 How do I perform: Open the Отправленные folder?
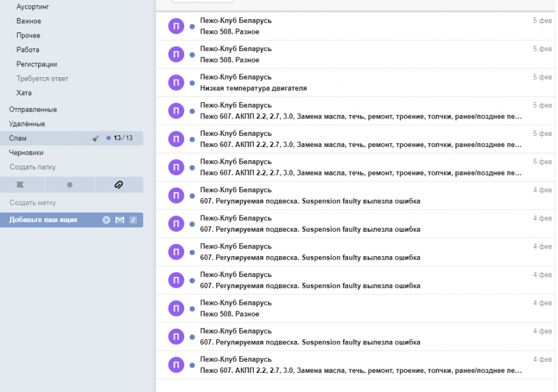point(33,110)
